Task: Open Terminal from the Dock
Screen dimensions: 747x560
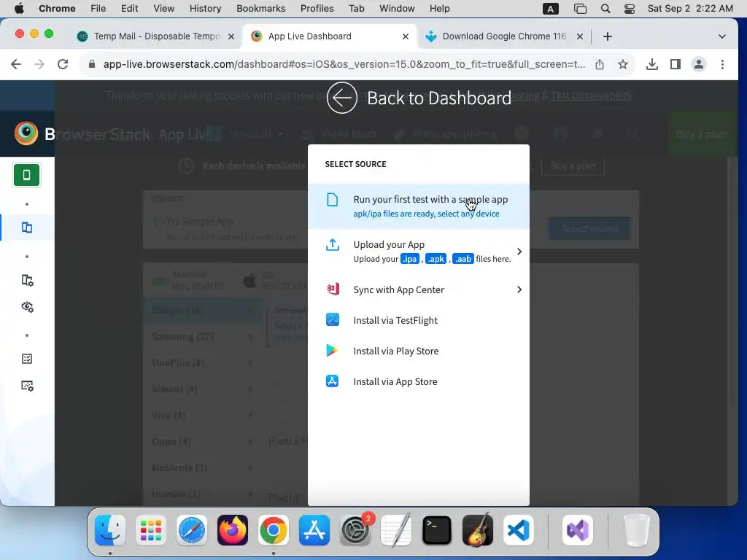Action: pyautogui.click(x=437, y=530)
